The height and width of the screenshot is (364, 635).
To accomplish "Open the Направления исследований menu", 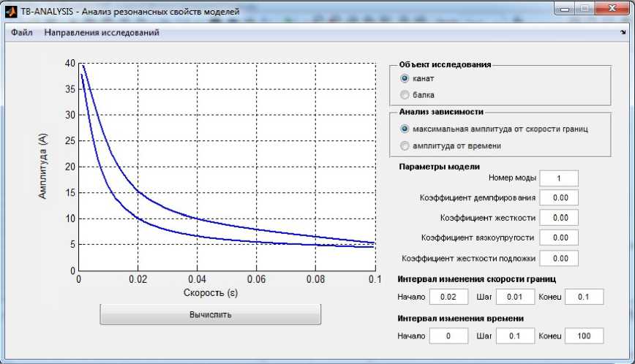I will pyautogui.click(x=102, y=33).
